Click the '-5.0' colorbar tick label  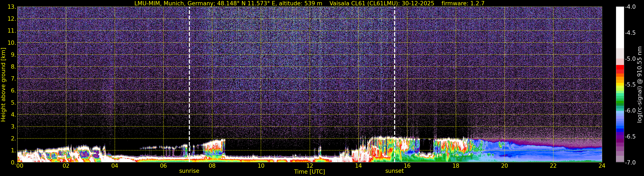630,59
